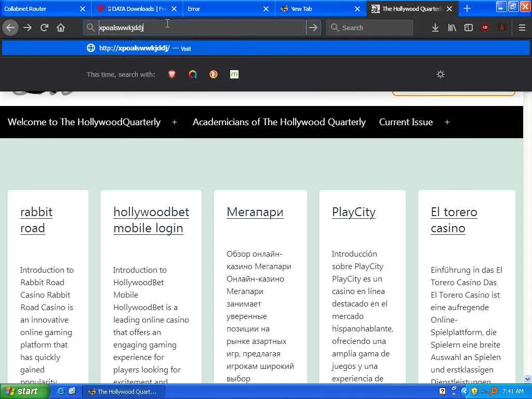Switch to the New Tab tab
The height and width of the screenshot is (399, 532).
click(320, 9)
